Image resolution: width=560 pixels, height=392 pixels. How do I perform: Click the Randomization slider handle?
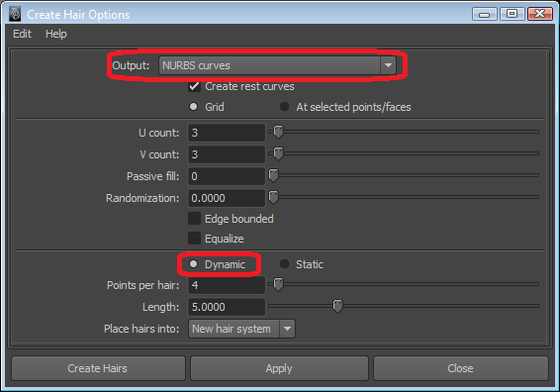273,197
